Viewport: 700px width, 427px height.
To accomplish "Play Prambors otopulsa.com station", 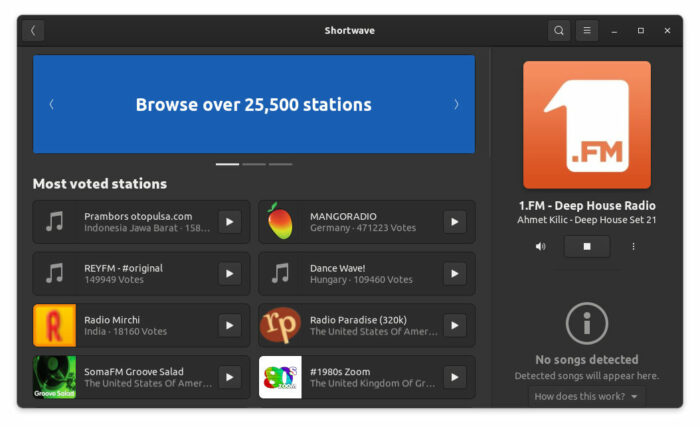I will (229, 222).
